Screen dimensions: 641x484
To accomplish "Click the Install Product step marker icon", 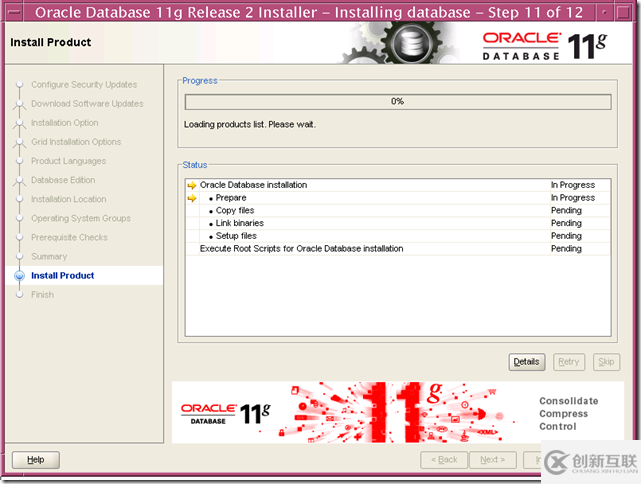I will (19, 276).
